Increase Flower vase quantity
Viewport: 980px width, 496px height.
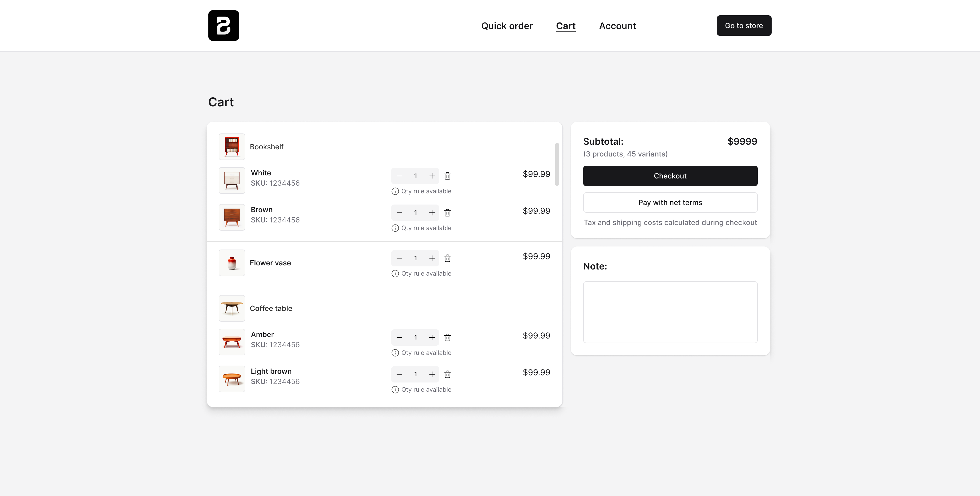pos(432,258)
